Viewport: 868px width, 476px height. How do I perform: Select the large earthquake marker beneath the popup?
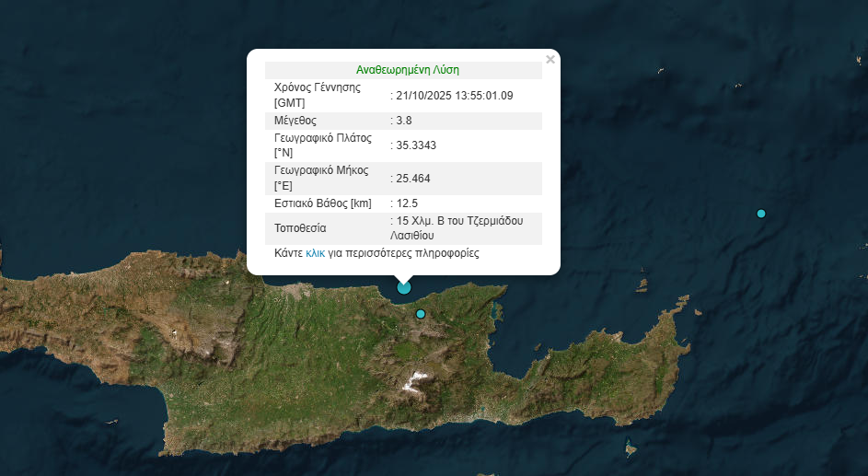[x=404, y=287]
